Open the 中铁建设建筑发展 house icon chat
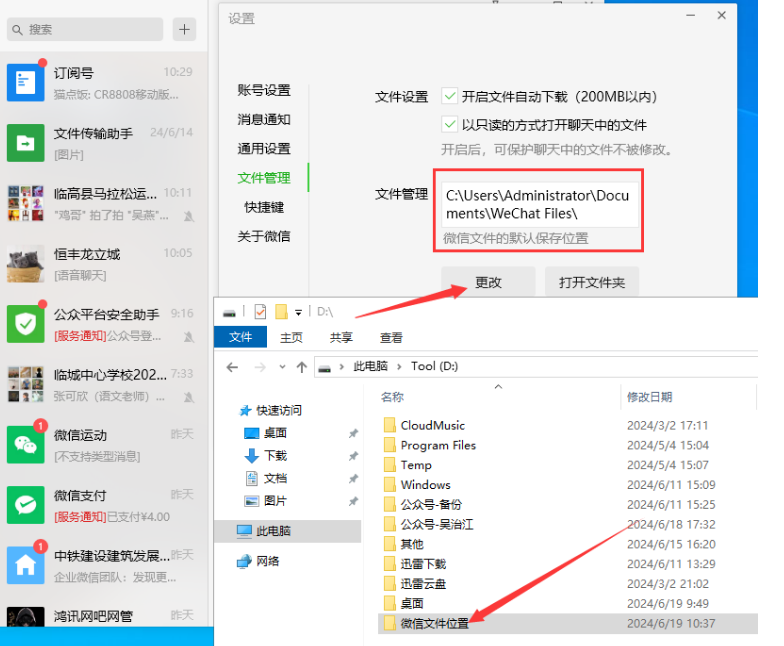This screenshot has height=646, width=784. pyautogui.click(x=26, y=566)
